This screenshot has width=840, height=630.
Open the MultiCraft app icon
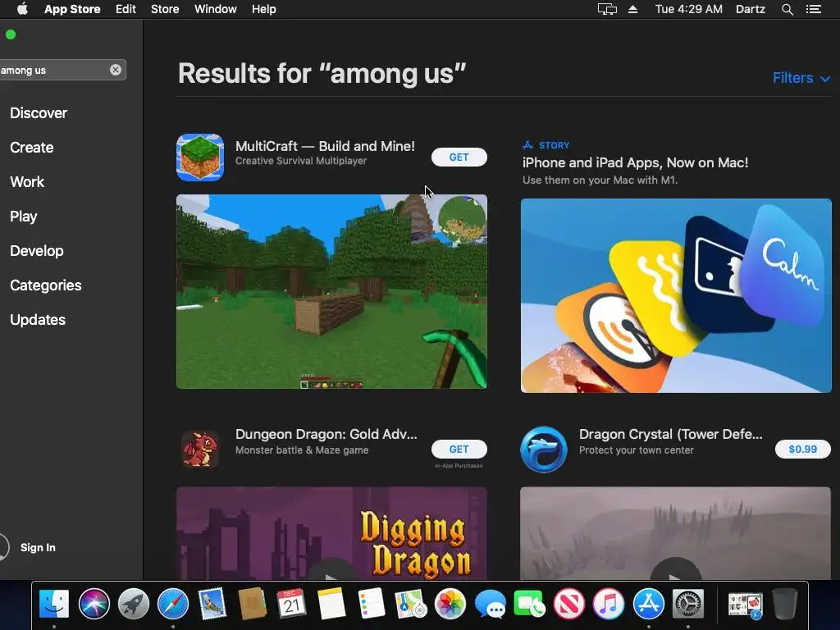[200, 157]
